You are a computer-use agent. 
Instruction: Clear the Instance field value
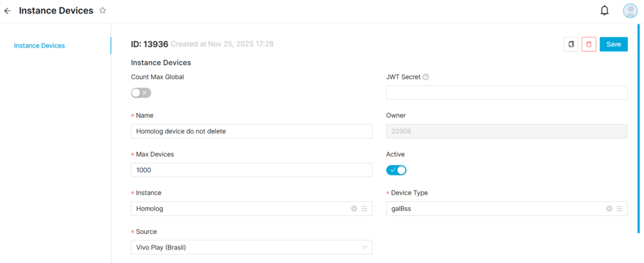pyautogui.click(x=354, y=209)
